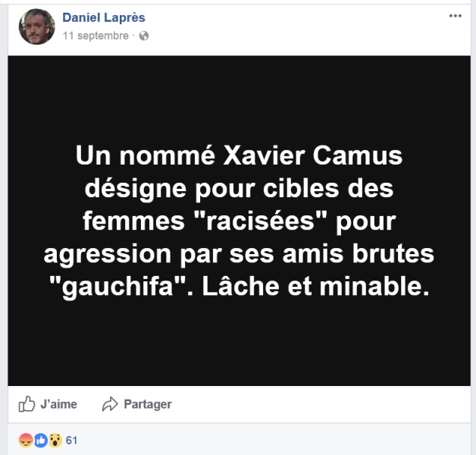Click the Partager share arrow icon
The image size is (476, 455).
click(x=111, y=404)
